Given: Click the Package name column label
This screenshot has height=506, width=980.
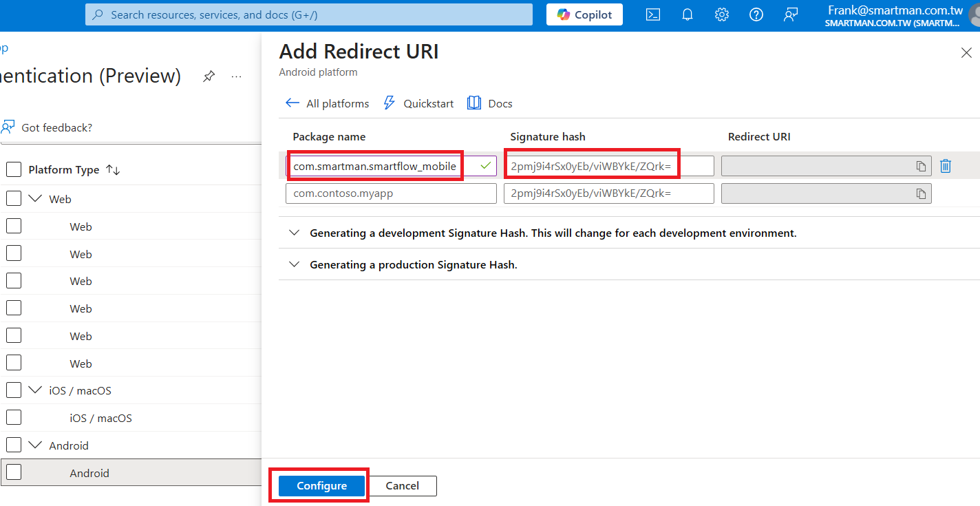Looking at the screenshot, I should (x=329, y=136).
